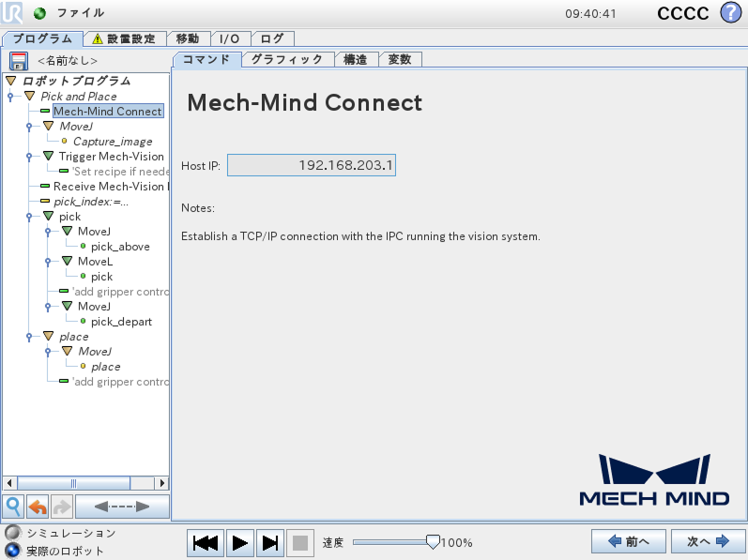748x560 pixels.
Task: Click the CCCC label at top right
Action: point(682,13)
